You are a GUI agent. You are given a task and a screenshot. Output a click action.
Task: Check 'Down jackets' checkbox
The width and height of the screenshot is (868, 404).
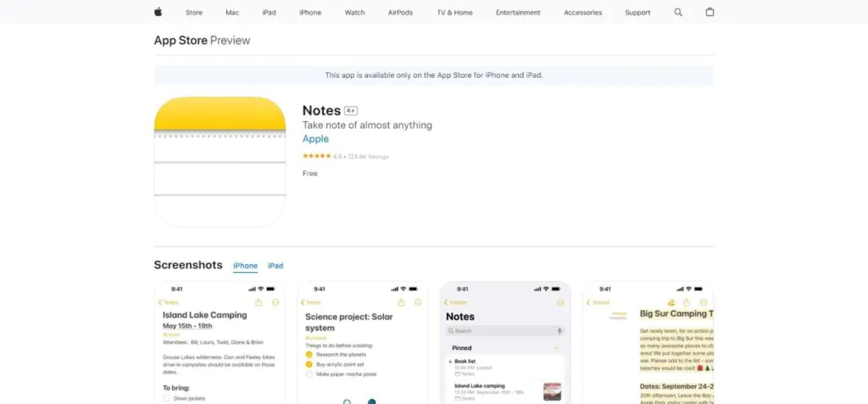tap(167, 398)
